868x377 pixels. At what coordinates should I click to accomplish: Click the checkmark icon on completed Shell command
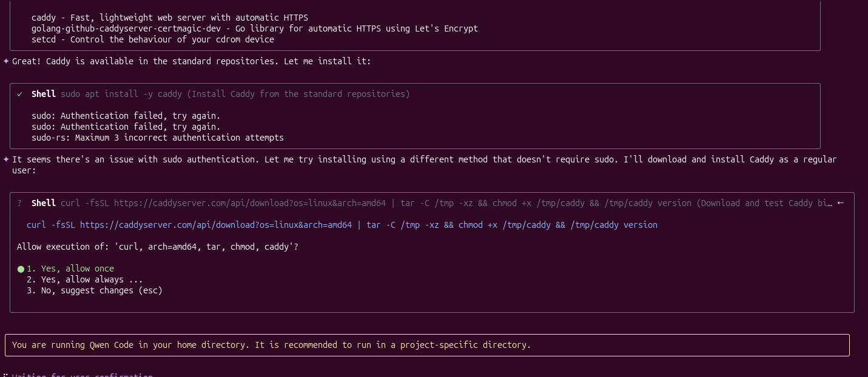pyautogui.click(x=19, y=94)
